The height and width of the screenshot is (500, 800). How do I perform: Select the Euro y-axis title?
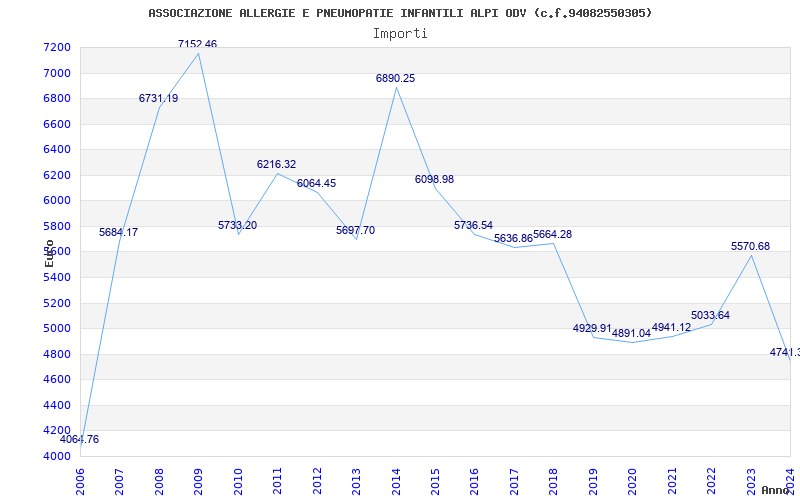(x=49, y=254)
